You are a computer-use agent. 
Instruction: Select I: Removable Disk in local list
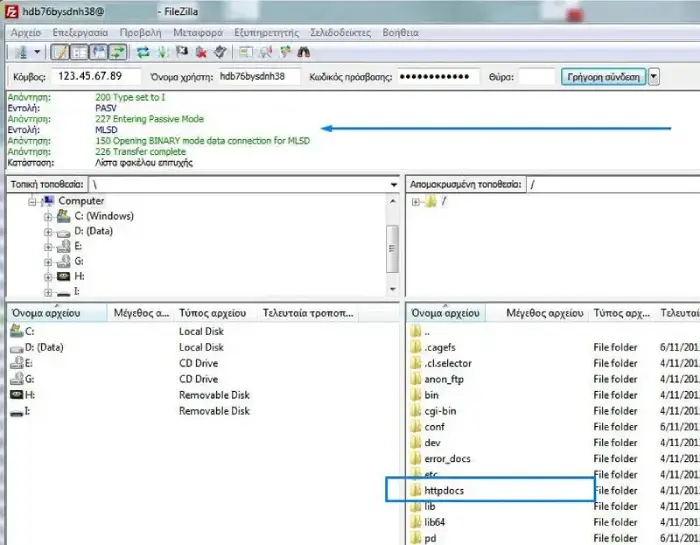click(203, 411)
